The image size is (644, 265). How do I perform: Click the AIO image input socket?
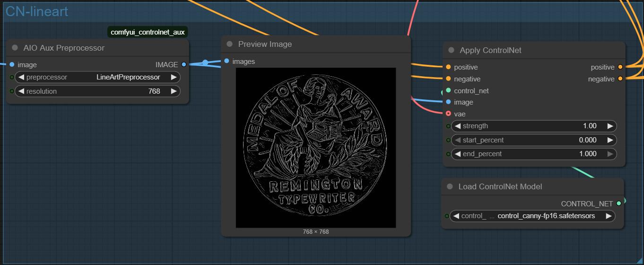(x=12, y=64)
